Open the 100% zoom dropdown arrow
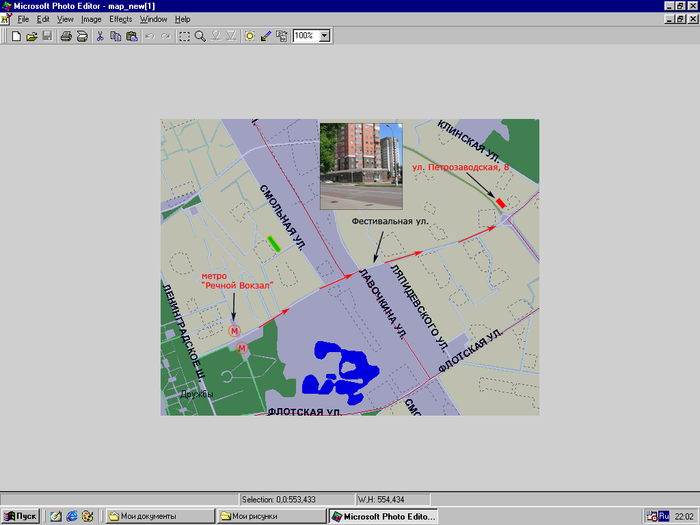 click(x=325, y=36)
